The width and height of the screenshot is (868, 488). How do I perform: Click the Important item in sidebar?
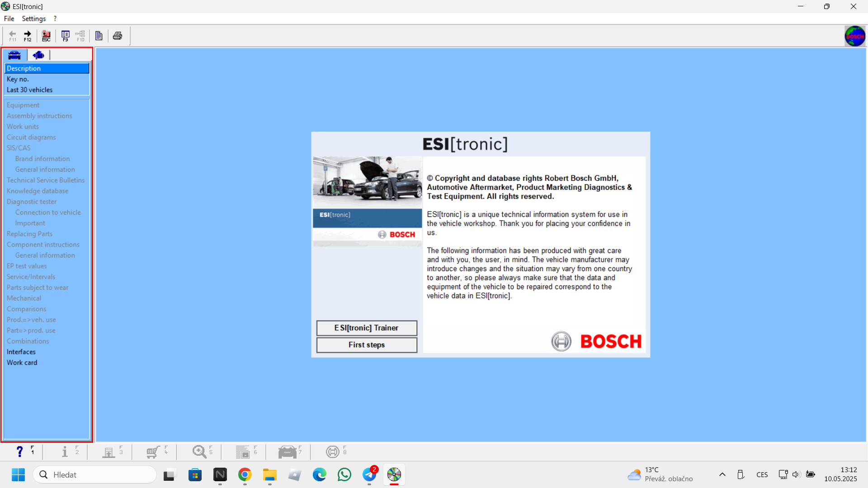click(30, 223)
